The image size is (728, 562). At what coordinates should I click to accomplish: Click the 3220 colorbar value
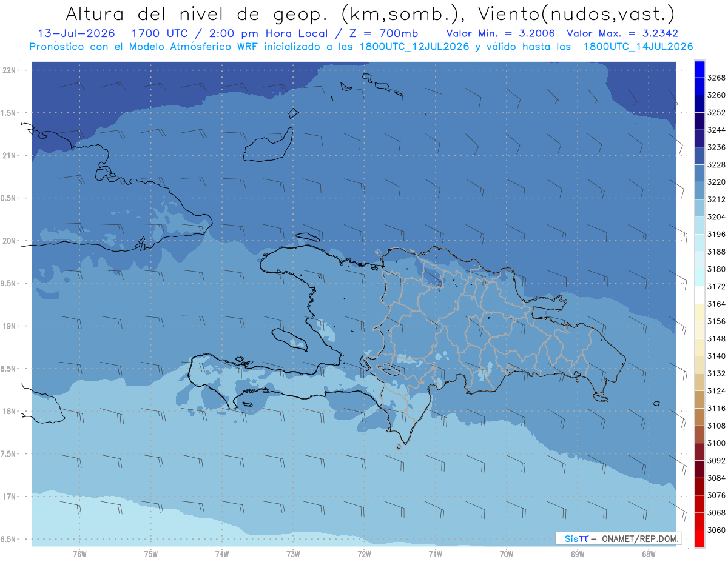point(716,182)
